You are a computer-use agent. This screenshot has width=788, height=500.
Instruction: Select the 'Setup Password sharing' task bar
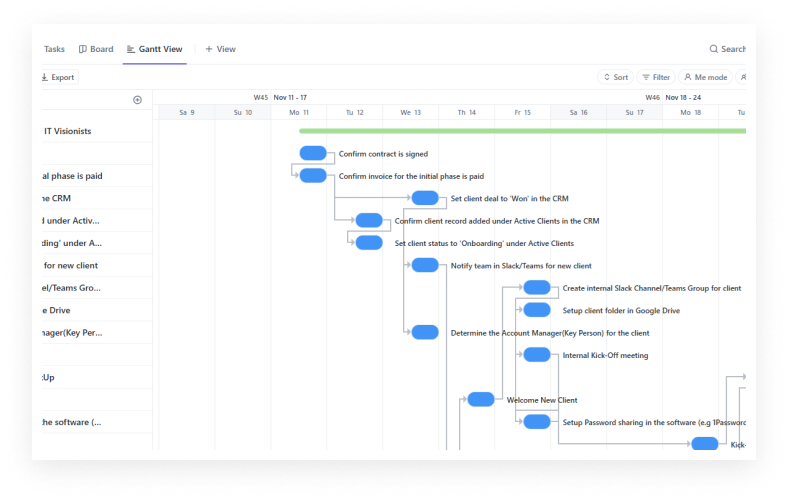click(537, 422)
